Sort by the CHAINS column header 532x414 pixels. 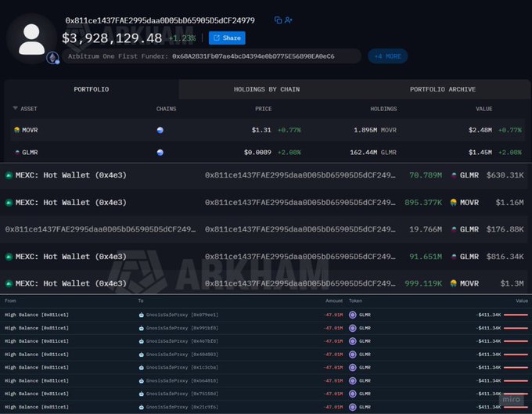pos(166,109)
